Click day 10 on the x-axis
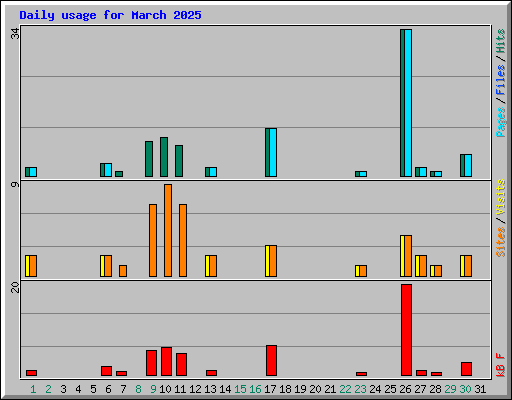 coord(165,389)
